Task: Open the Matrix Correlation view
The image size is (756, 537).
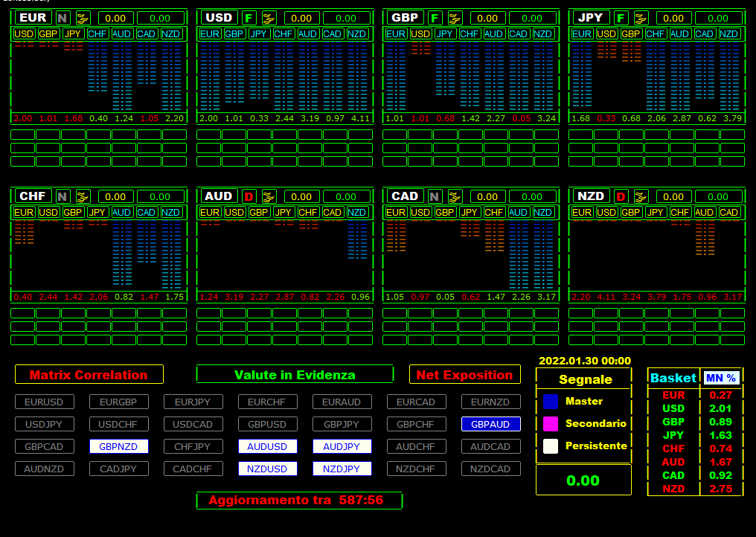Action: (89, 375)
